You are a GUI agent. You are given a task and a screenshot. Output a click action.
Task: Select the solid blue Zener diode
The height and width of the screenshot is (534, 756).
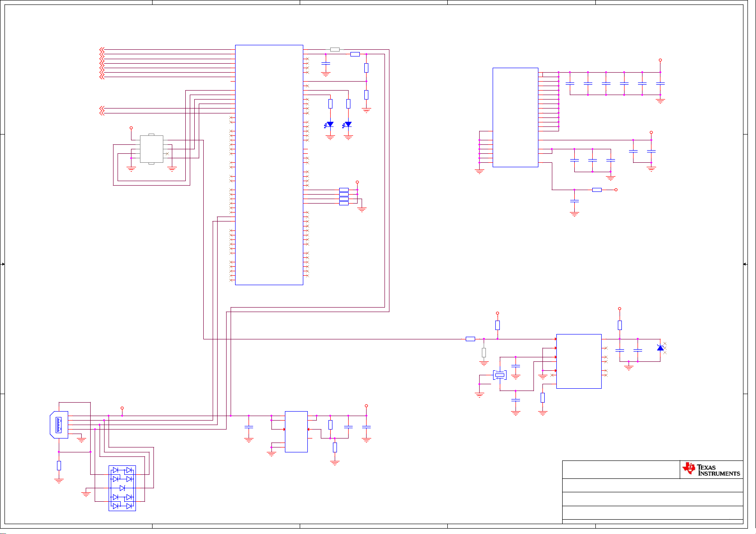pos(660,348)
